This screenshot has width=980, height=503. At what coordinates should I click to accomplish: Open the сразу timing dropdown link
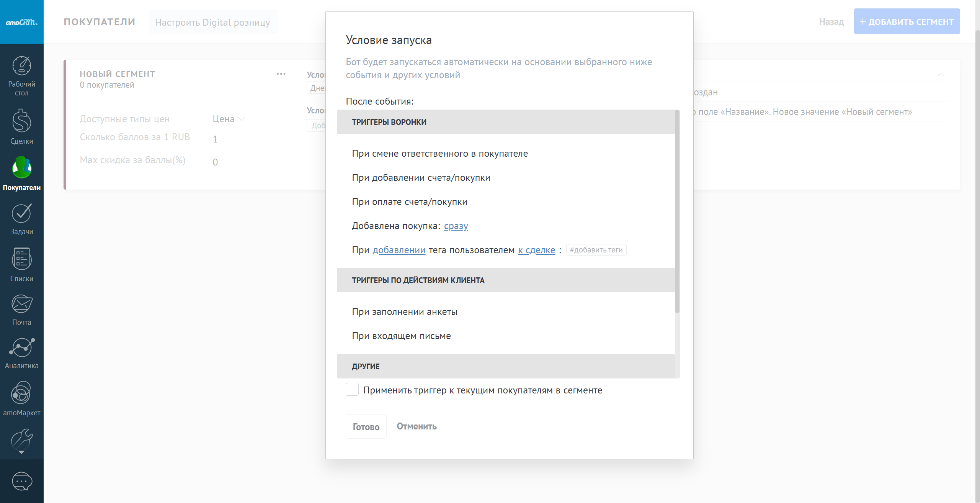(456, 226)
